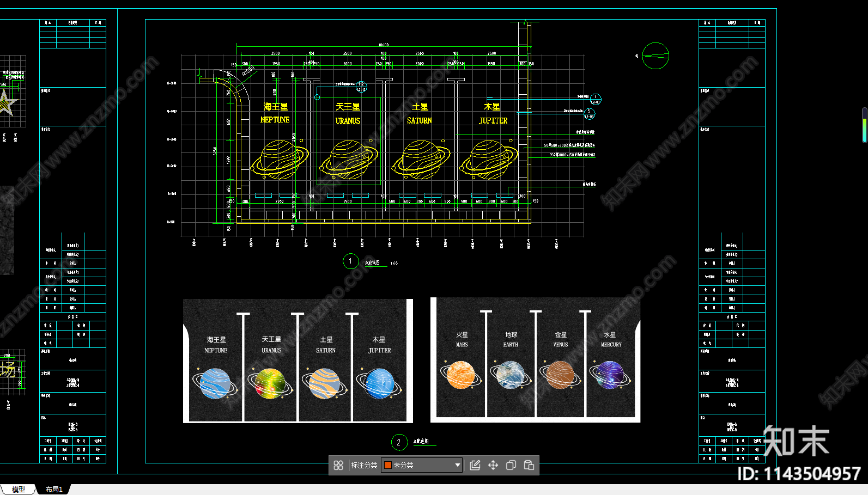
Task: Open the 未分类 annotation category dropdown
Action: pyautogui.click(x=422, y=465)
